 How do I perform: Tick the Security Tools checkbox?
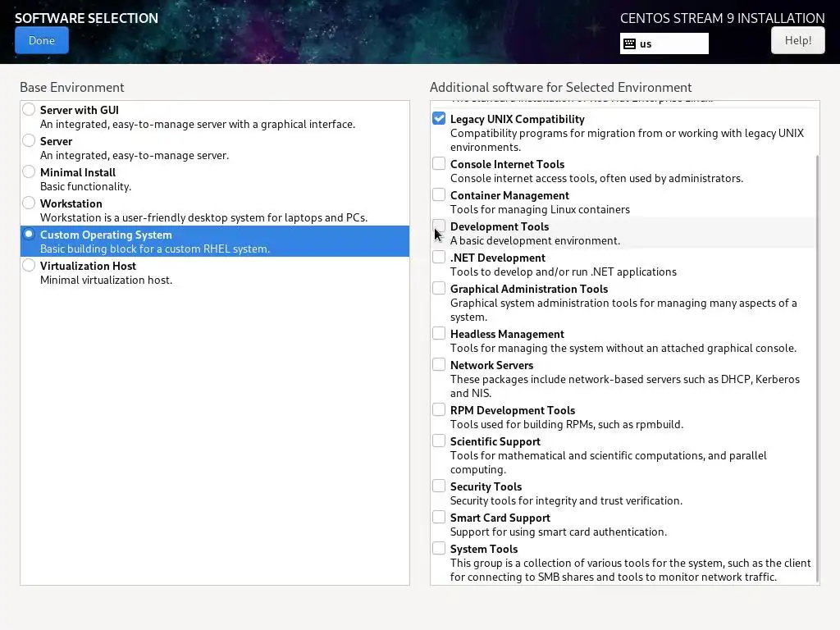pos(439,486)
